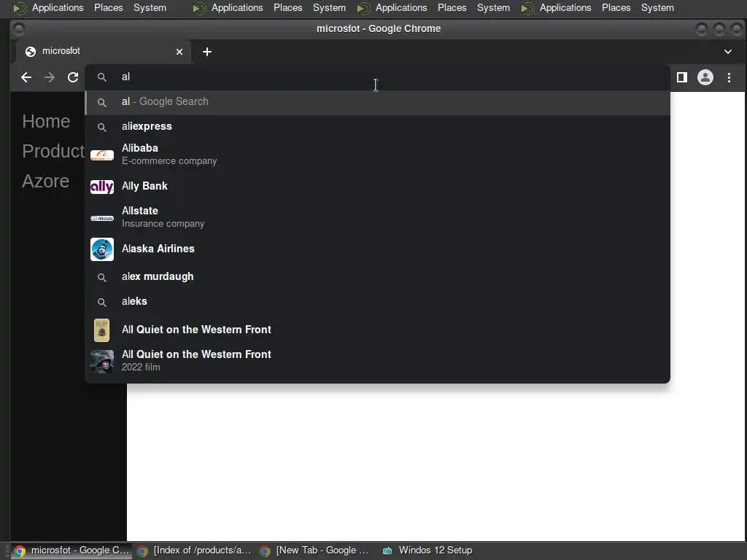
Task: Open the Chrome profile avatar
Action: pos(705,77)
